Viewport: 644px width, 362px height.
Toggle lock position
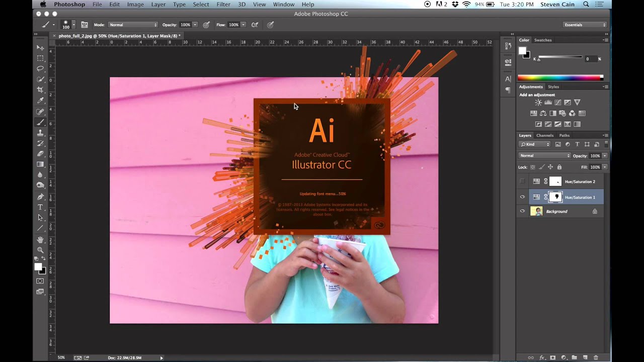click(550, 167)
